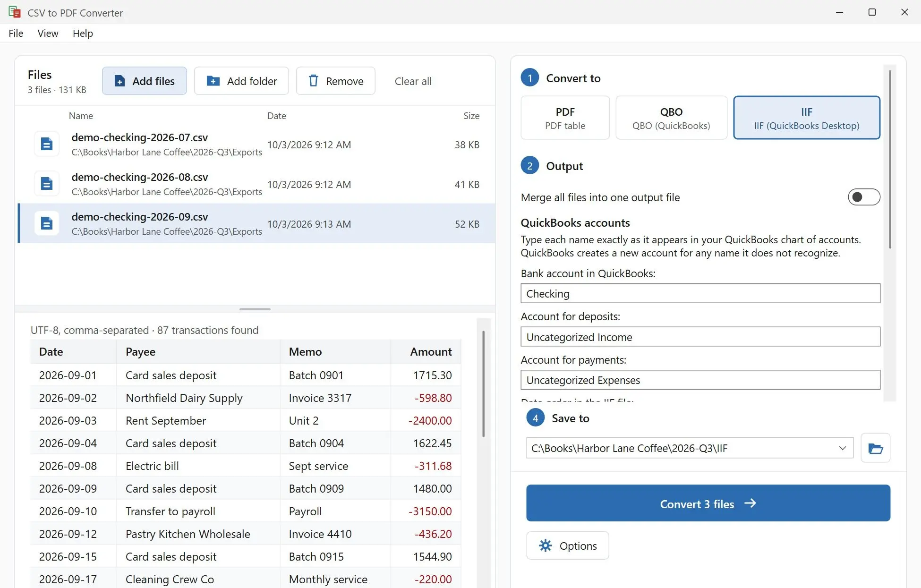Select the Northfield Dairy Supply row

[x=246, y=398]
